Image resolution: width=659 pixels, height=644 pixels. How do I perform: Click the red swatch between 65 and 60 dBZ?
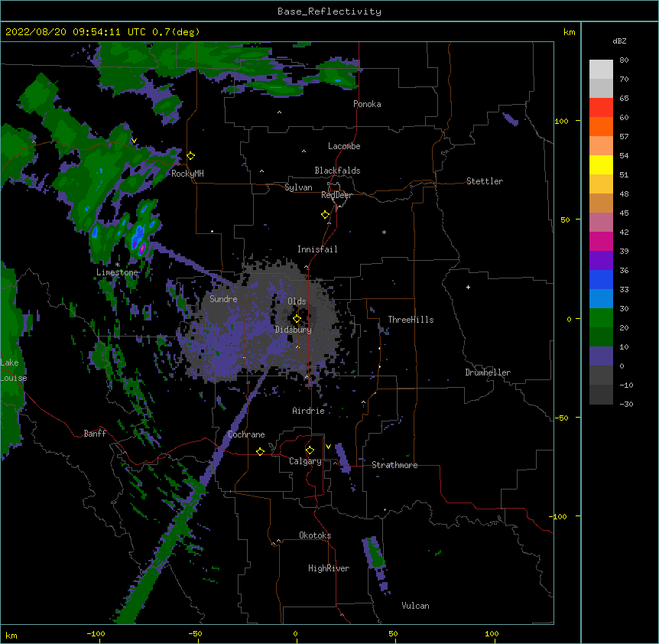601,108
